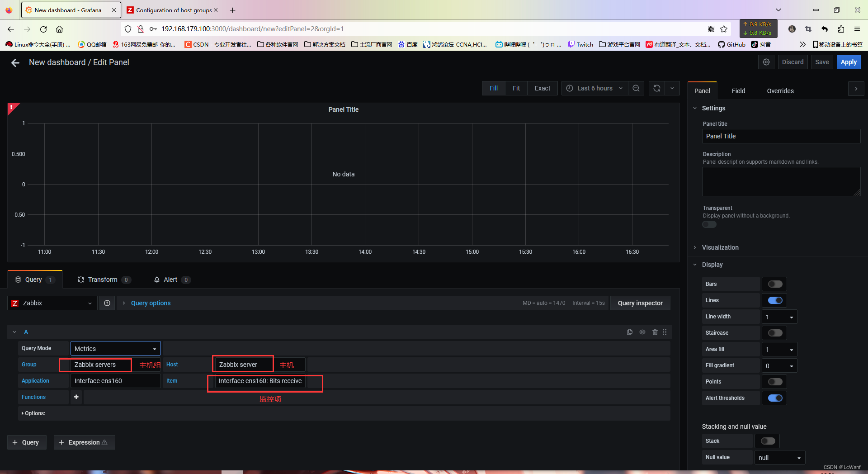
Task: Switch to Configuration of host groups browser tab
Action: [x=173, y=10]
